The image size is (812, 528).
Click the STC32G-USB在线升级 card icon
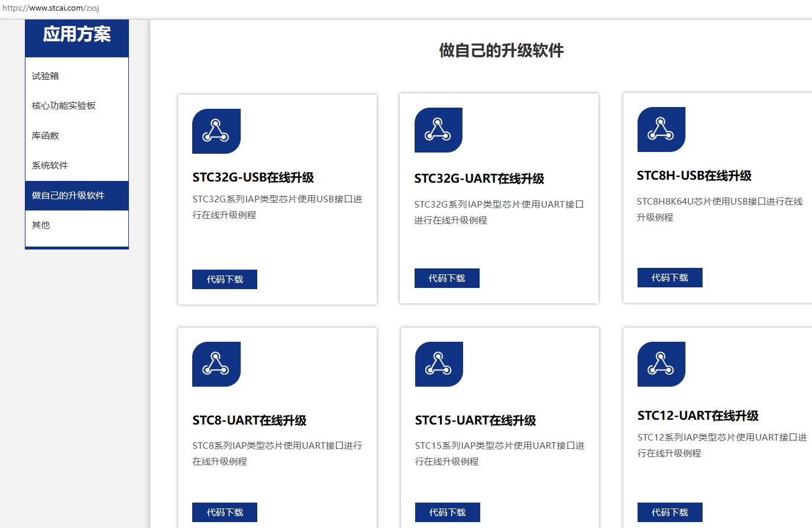(216, 130)
